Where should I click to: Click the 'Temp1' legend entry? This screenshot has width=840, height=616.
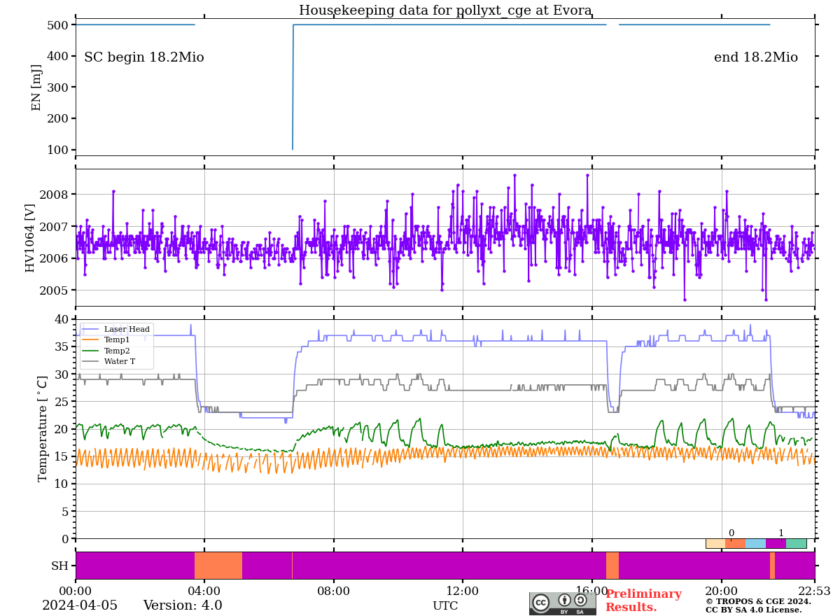point(106,339)
